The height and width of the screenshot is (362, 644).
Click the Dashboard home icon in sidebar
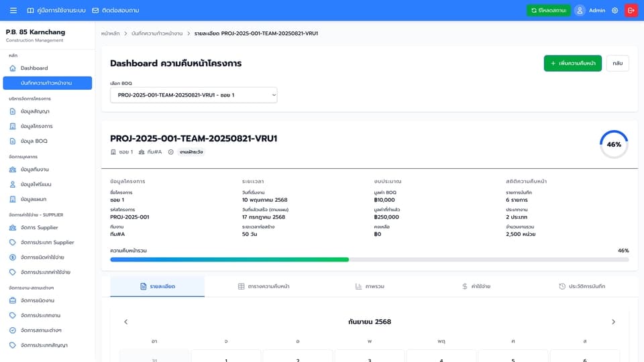point(13,68)
